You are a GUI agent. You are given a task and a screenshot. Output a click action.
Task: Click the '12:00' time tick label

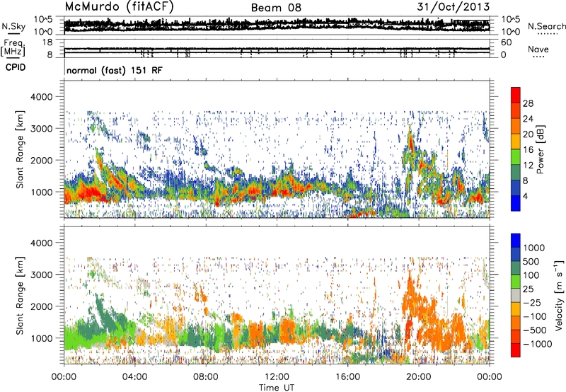point(277,377)
